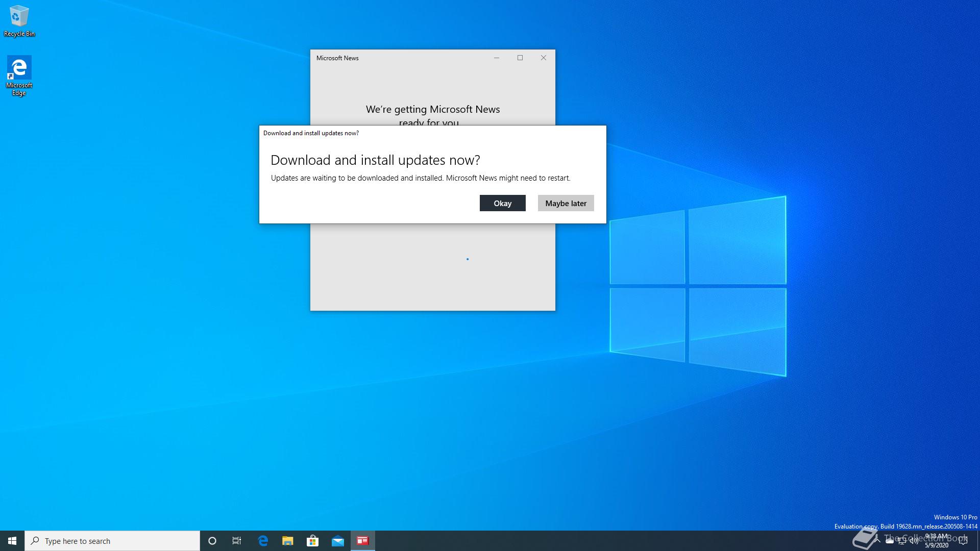This screenshot has height=551, width=980.
Task: Launch Edge from the taskbar
Action: click(263, 541)
